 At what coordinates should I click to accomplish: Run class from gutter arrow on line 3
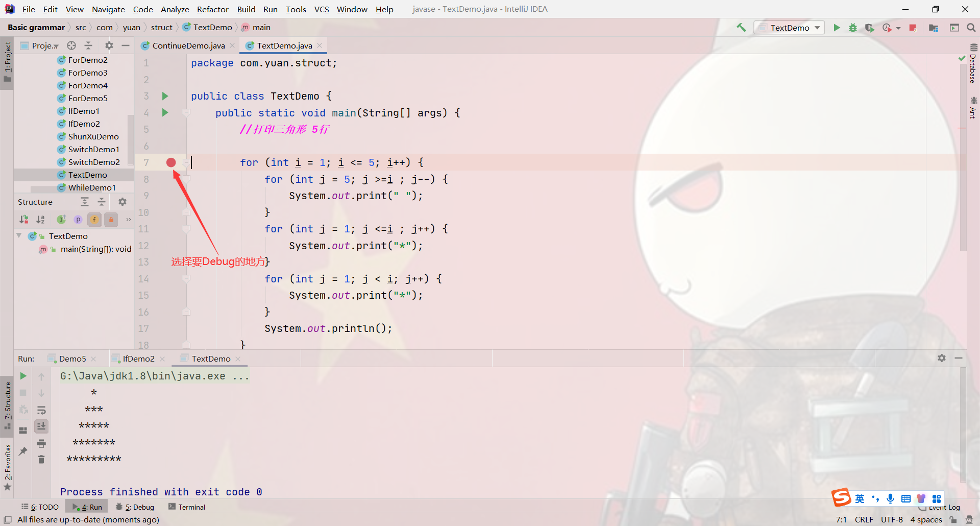(165, 96)
